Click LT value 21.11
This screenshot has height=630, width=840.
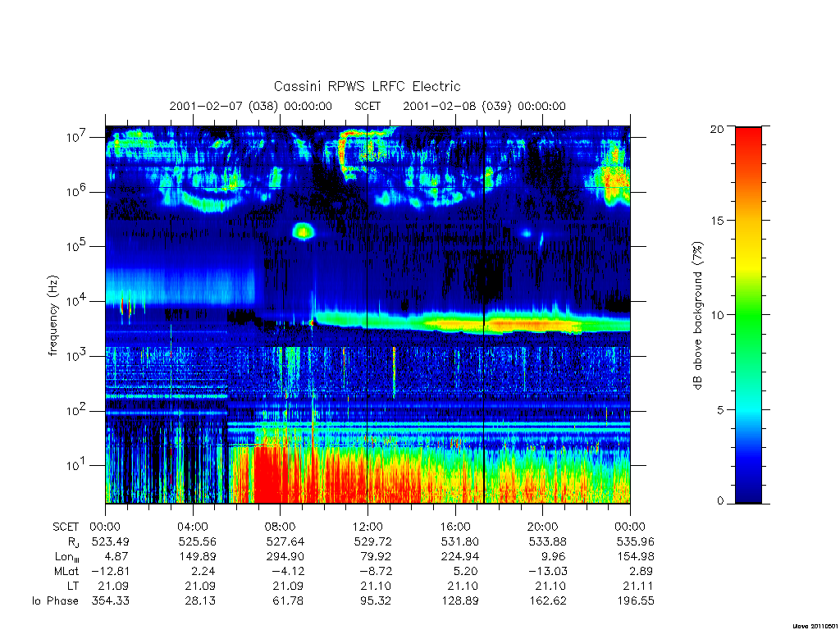[638, 586]
